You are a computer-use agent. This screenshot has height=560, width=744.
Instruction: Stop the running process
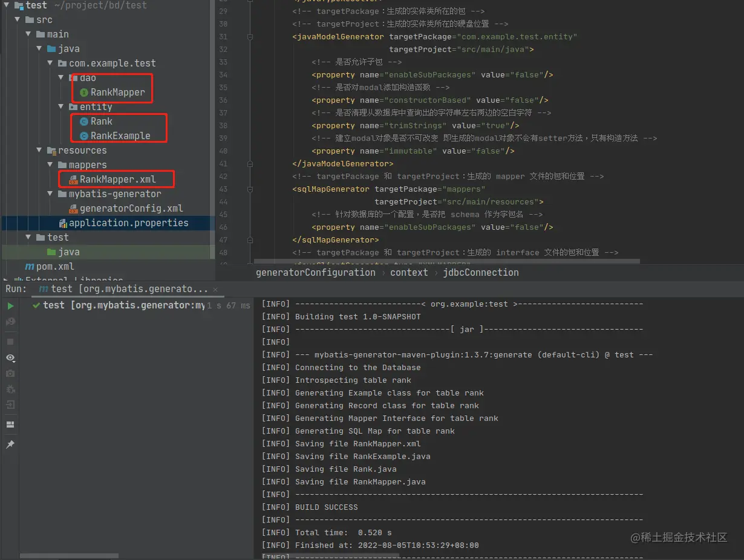pos(10,342)
